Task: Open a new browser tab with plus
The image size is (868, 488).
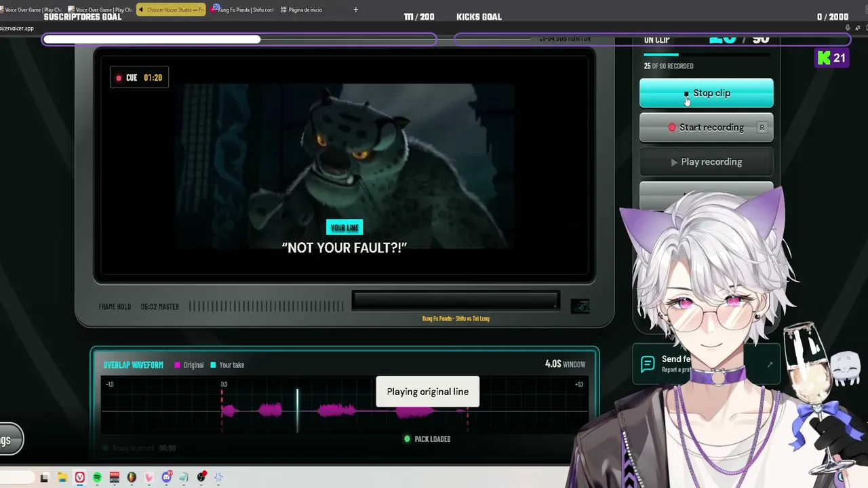Action: pyautogui.click(x=356, y=9)
